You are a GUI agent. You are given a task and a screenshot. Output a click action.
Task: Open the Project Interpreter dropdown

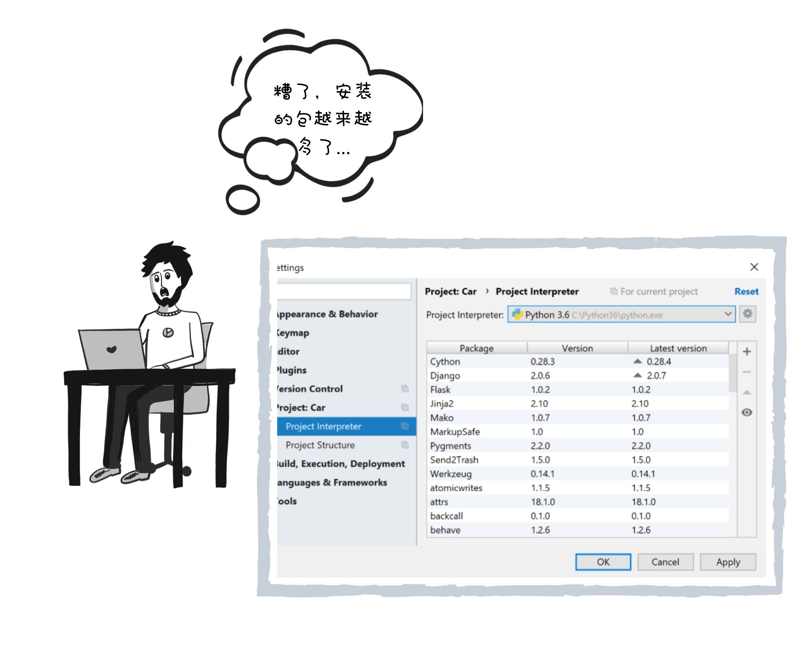728,314
